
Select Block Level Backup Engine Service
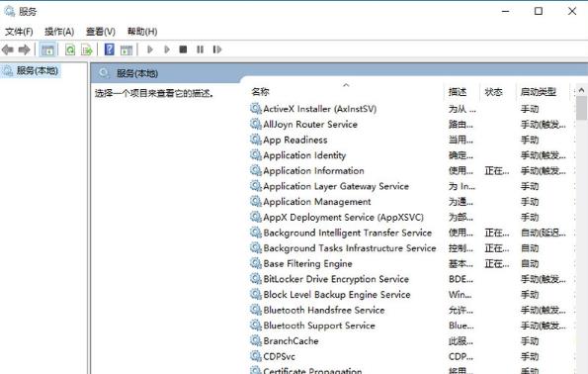[x=337, y=295]
